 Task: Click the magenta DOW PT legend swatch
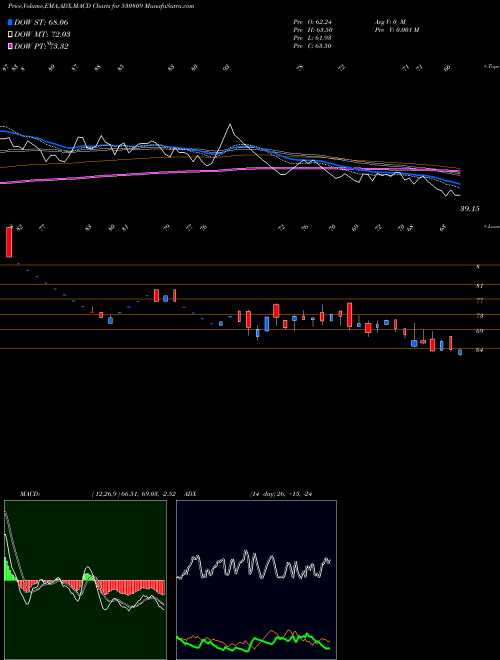[x=10, y=46]
